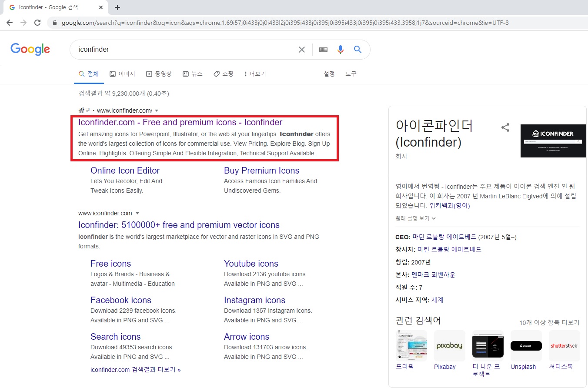Screen dimensions: 588x388
Task: Click the 관련 검색어 heading
Action: (418, 321)
